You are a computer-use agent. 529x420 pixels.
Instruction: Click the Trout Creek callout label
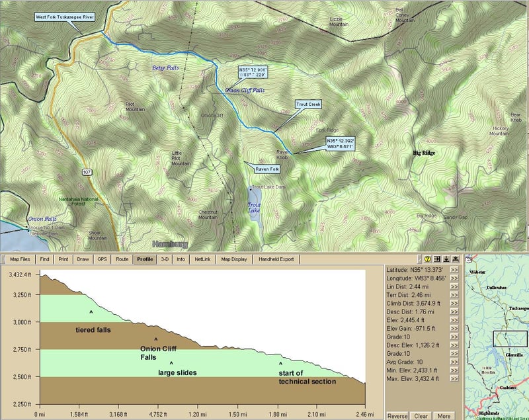(308, 105)
